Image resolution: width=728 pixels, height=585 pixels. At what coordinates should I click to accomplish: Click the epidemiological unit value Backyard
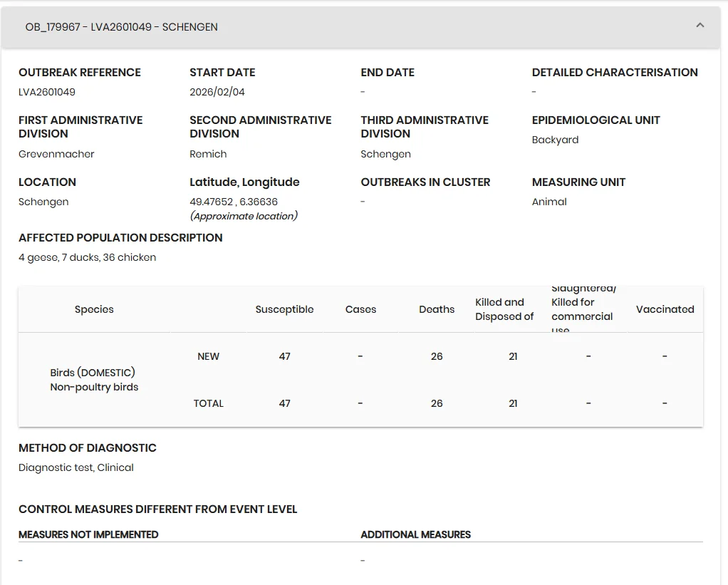pyautogui.click(x=555, y=140)
